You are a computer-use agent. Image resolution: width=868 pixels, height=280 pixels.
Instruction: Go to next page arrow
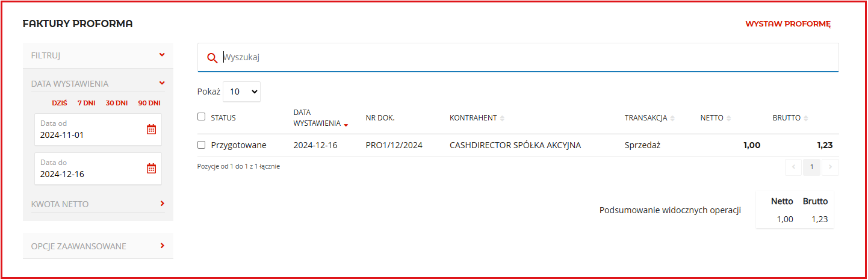click(x=830, y=167)
